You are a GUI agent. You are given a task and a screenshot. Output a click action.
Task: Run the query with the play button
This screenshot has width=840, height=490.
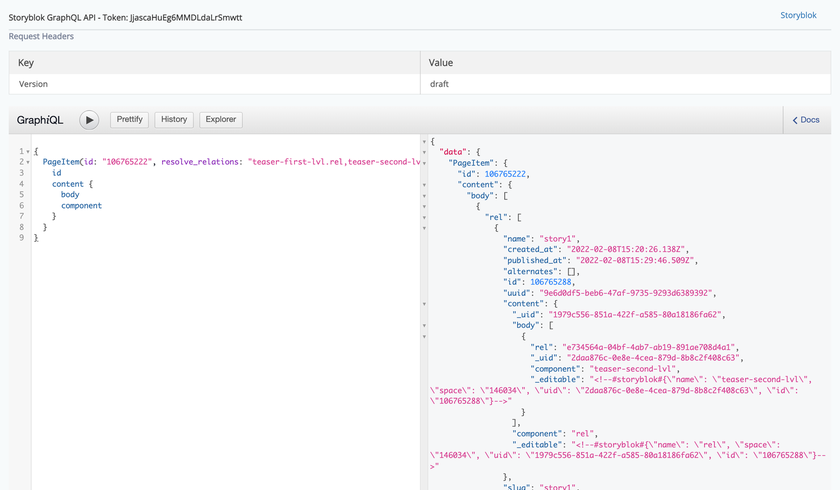89,120
